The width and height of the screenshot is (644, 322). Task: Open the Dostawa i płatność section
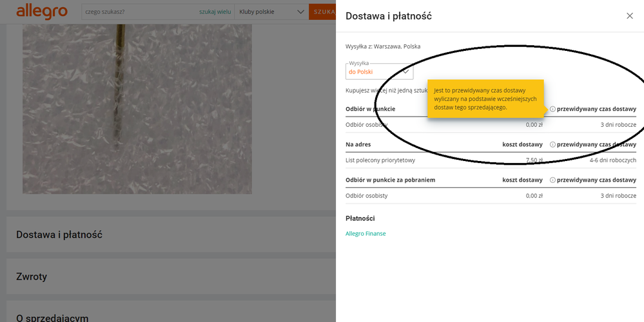(x=171, y=234)
